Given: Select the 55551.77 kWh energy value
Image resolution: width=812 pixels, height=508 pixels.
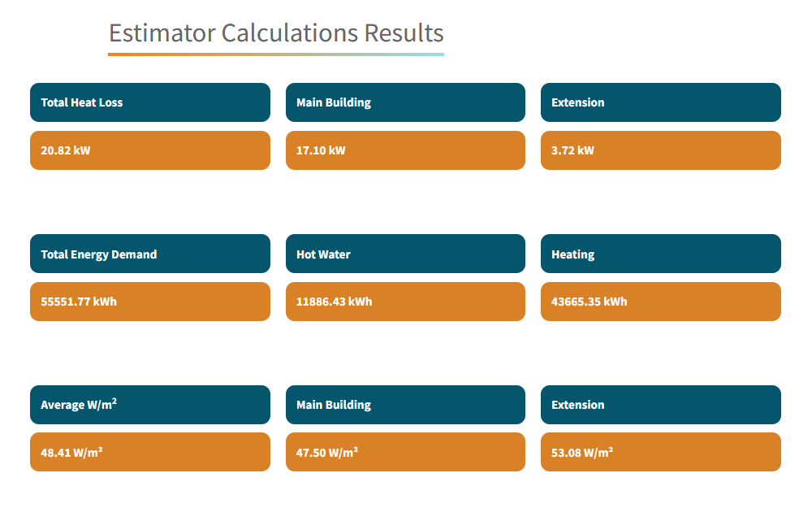Looking at the screenshot, I should [x=150, y=302].
